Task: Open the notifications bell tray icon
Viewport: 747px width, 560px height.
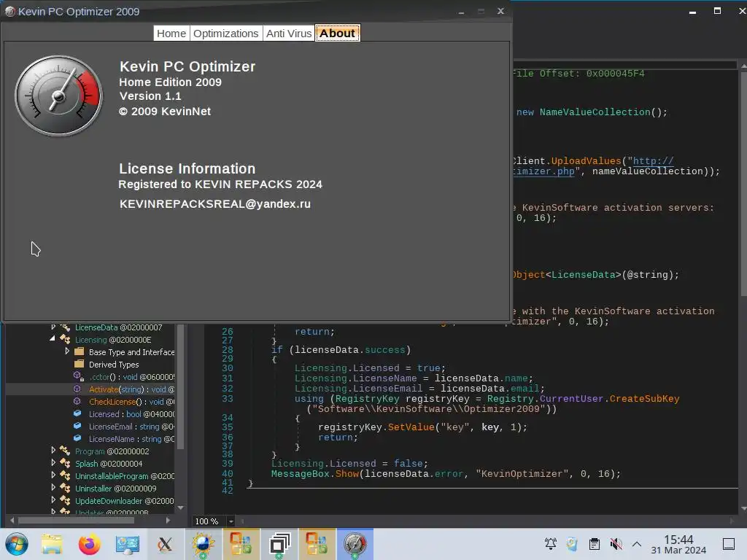Action: [x=550, y=544]
